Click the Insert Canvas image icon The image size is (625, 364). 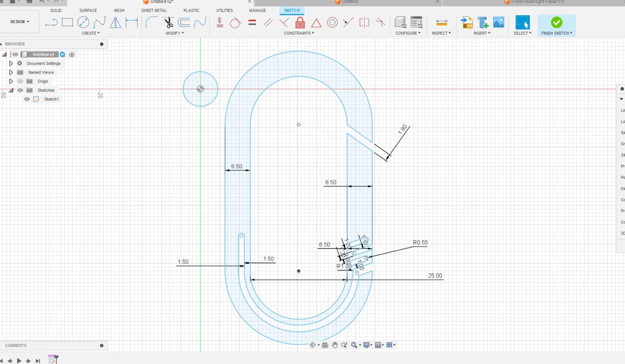(499, 22)
